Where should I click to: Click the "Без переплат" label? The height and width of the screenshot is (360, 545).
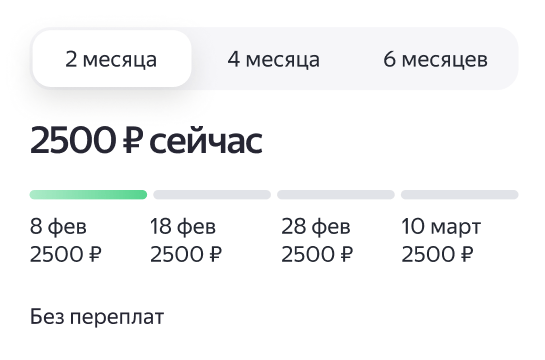pos(97,317)
